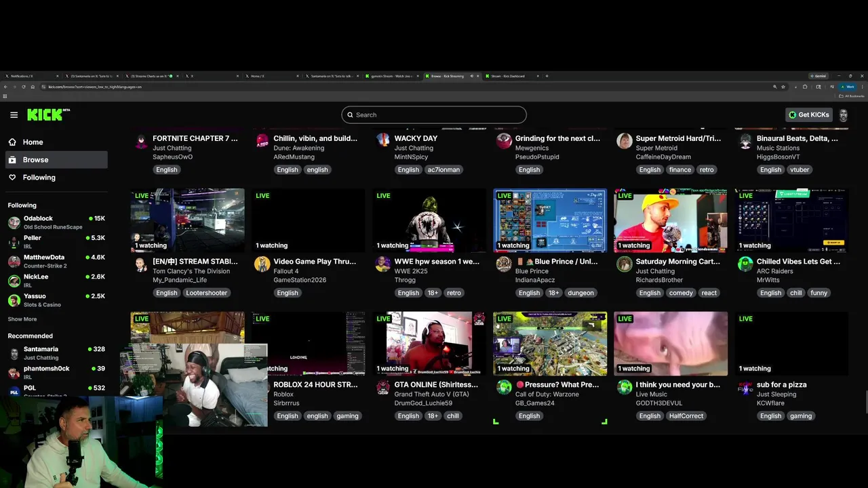Image resolution: width=868 pixels, height=488 pixels.
Task: Reload the page with the refresh icon
Action: tap(24, 87)
